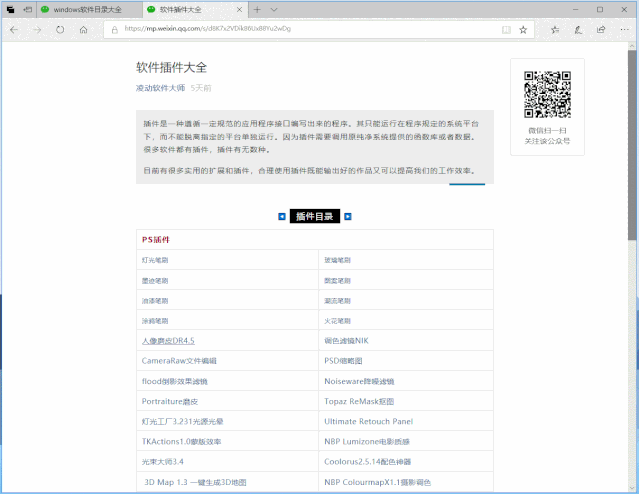Screen dimensions: 639x494
Task: Click the refresh page icon
Action: tap(60, 30)
